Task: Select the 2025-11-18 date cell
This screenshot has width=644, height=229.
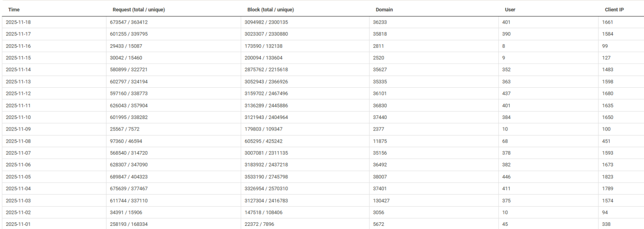Action: [18, 22]
